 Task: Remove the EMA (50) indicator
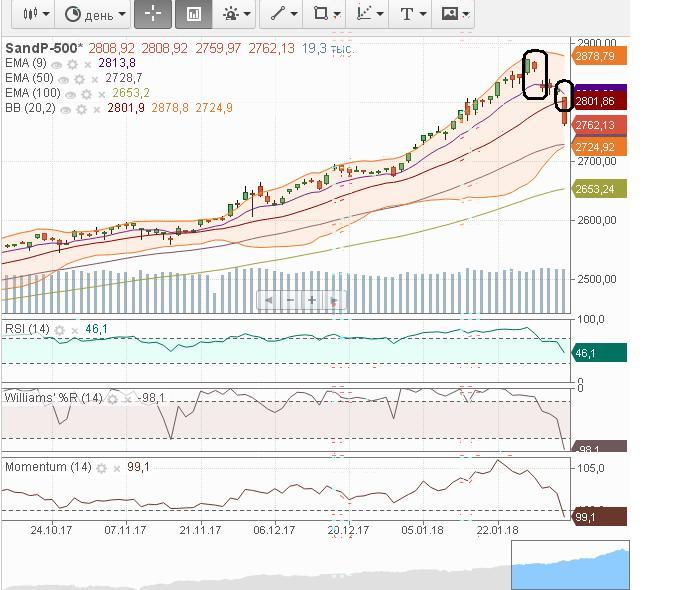(x=95, y=80)
